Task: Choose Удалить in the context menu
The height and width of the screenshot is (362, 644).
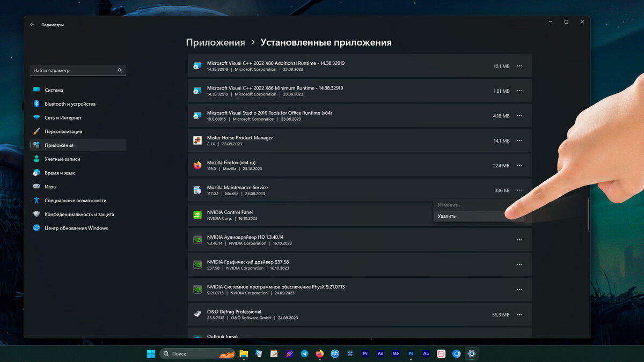Action: 479,216
